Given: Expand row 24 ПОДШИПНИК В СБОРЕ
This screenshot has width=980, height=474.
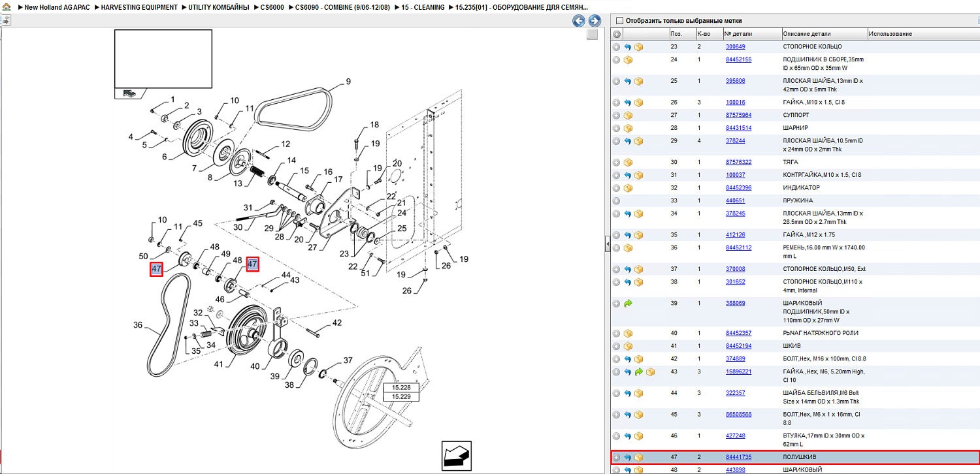Looking at the screenshot, I should click(616, 60).
